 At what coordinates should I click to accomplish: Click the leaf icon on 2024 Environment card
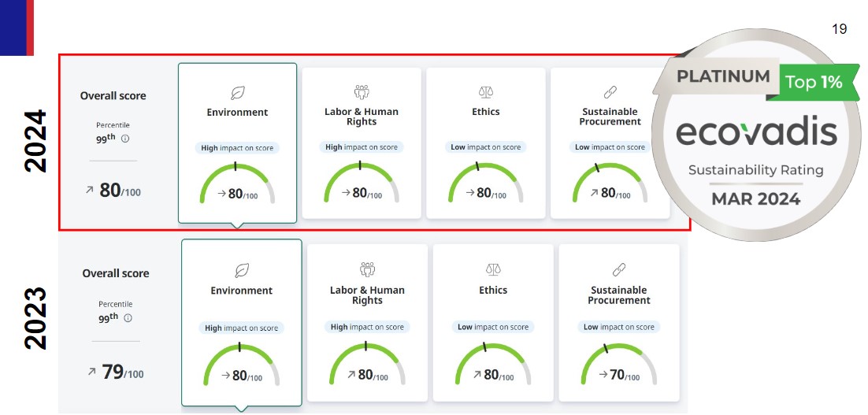click(x=238, y=93)
